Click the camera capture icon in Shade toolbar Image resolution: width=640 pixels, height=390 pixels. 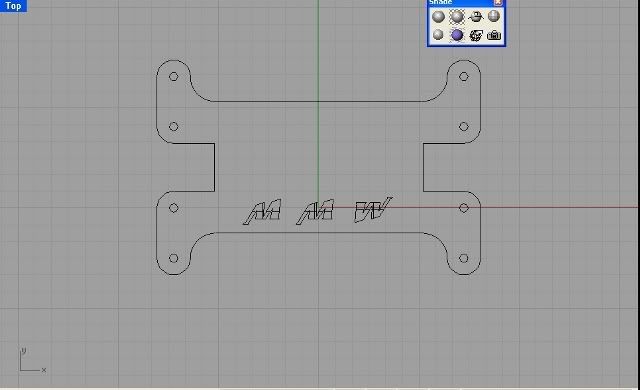coord(494,35)
